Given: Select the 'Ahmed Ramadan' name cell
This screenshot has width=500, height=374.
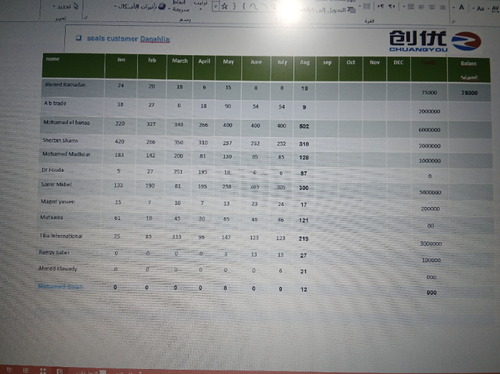Looking at the screenshot, I should [x=73, y=88].
